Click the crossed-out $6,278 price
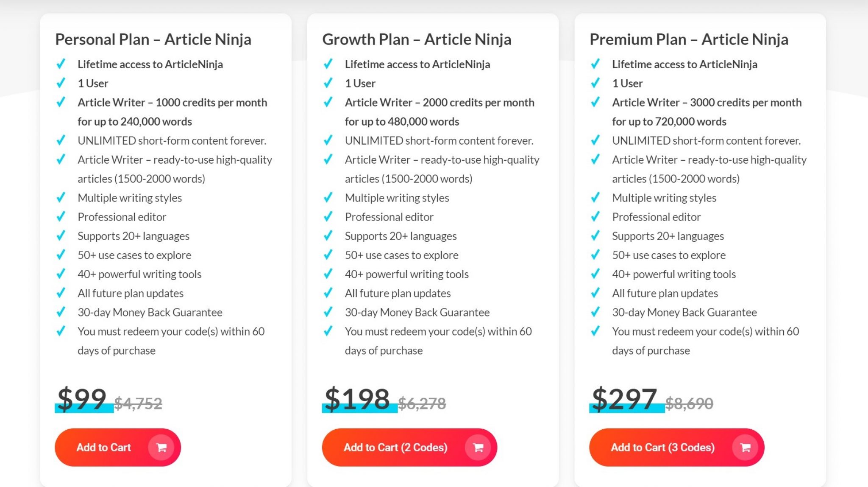 [x=422, y=403]
